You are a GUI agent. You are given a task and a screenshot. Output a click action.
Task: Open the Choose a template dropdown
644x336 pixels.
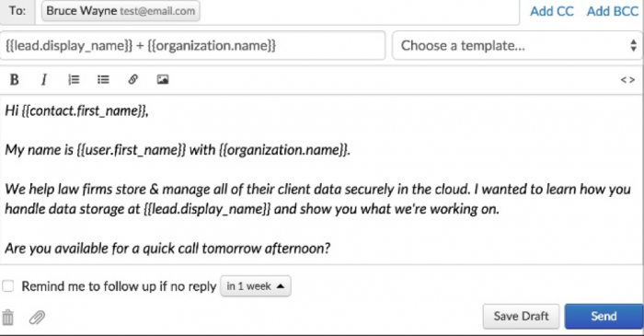click(x=517, y=45)
